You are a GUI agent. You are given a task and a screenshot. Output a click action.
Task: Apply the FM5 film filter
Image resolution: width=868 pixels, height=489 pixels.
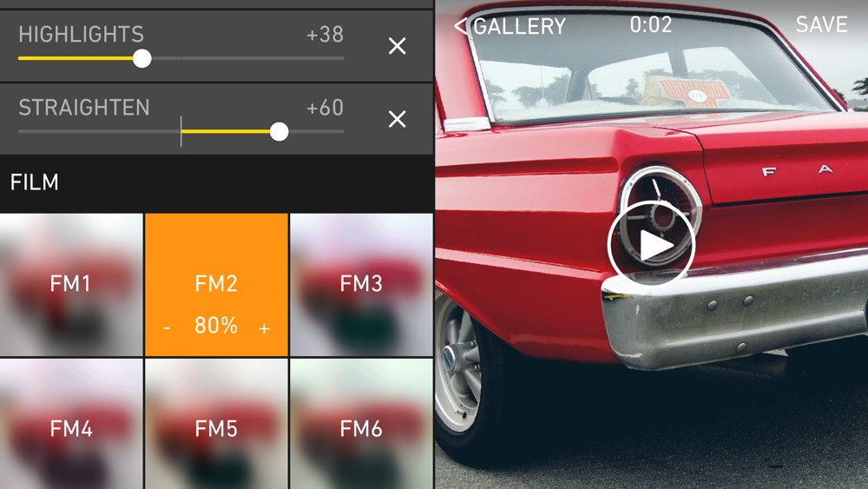216,424
